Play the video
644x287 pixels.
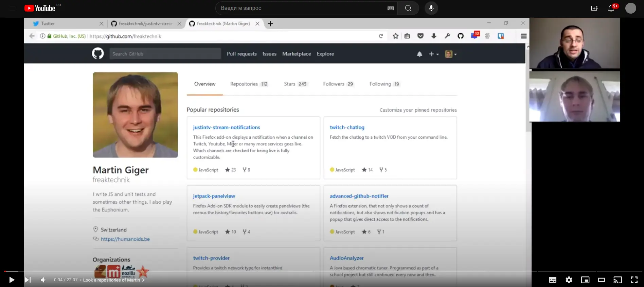click(x=12, y=280)
